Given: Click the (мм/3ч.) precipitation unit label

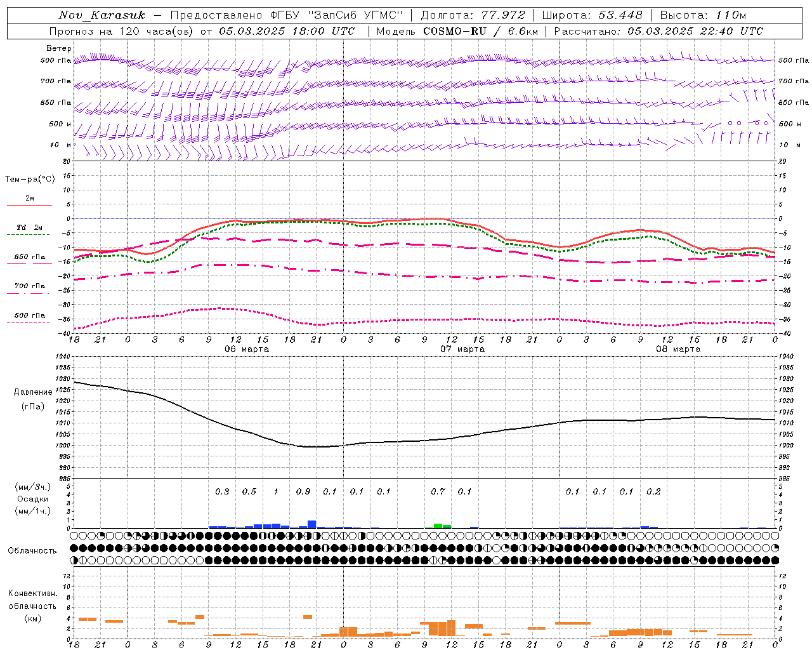Looking at the screenshot, I should pos(33,487).
